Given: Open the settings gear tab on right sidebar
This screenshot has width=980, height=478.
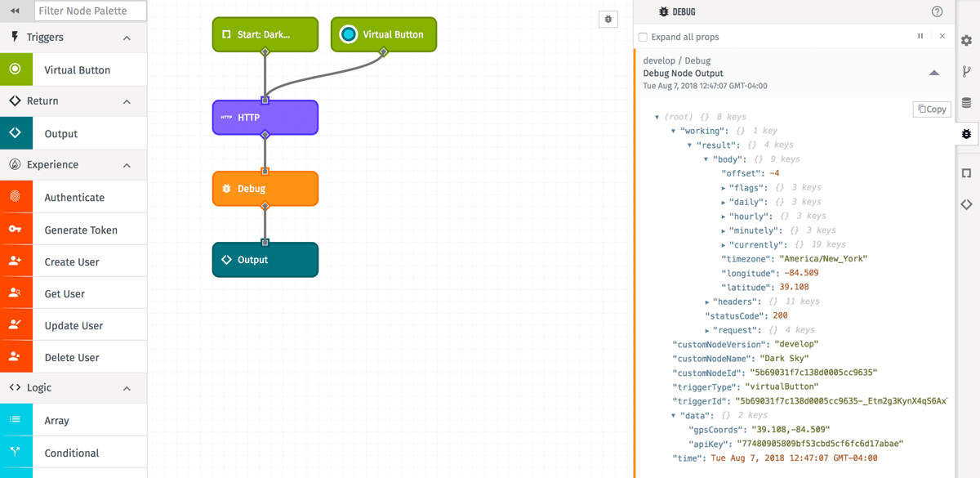Looking at the screenshot, I should 966,40.
